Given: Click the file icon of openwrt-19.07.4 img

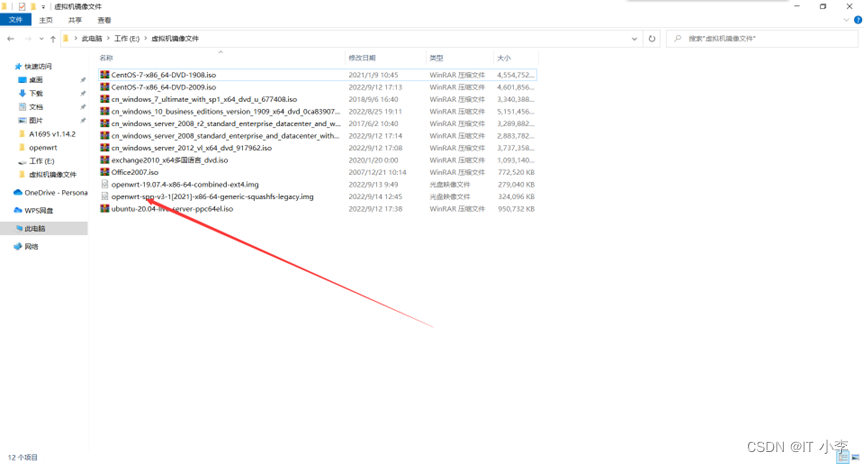Looking at the screenshot, I should (105, 184).
